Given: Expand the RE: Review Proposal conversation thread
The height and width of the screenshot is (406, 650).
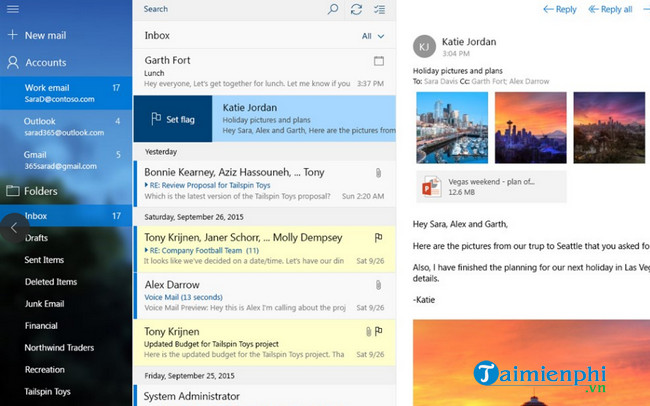Looking at the screenshot, I should pos(146,185).
